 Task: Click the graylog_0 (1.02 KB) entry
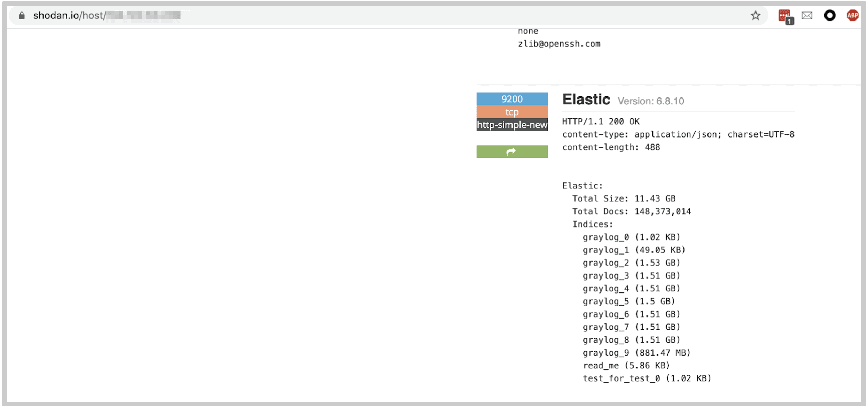point(631,237)
